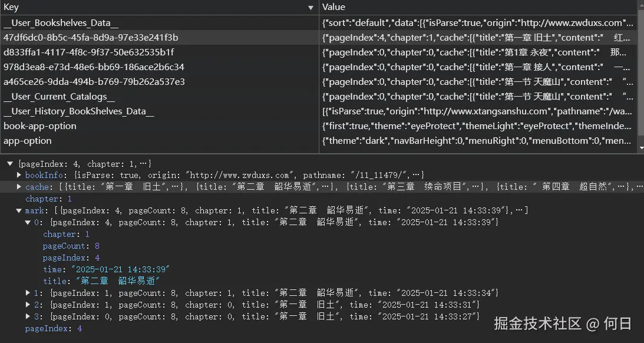This screenshot has height=343, width=644.
Task: Select key d833ffa1-4117-4f8c-9f37-50e632535b1f
Action: click(x=88, y=52)
